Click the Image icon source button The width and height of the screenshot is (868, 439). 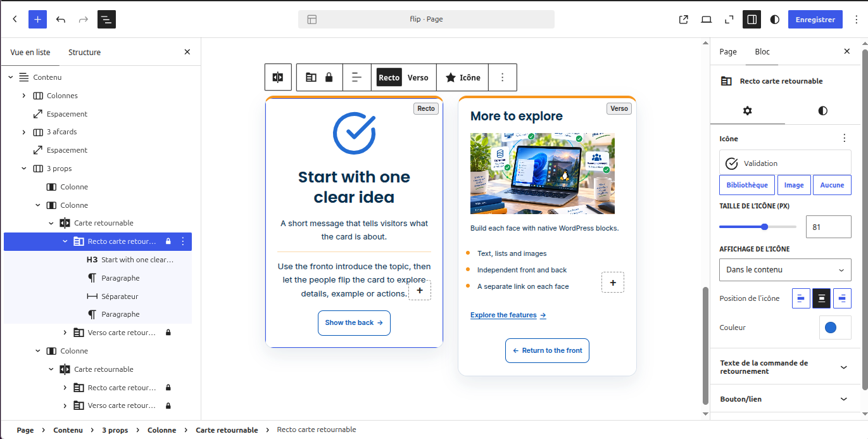point(794,185)
